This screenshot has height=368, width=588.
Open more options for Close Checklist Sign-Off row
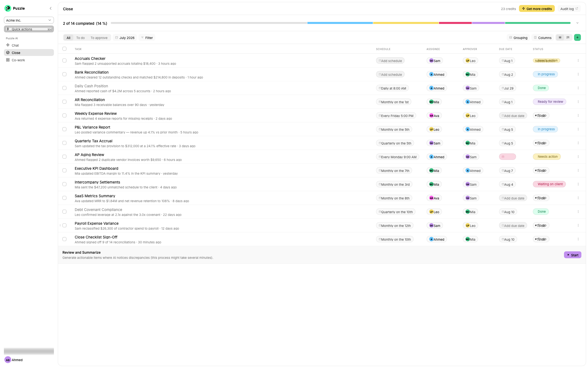(578, 239)
